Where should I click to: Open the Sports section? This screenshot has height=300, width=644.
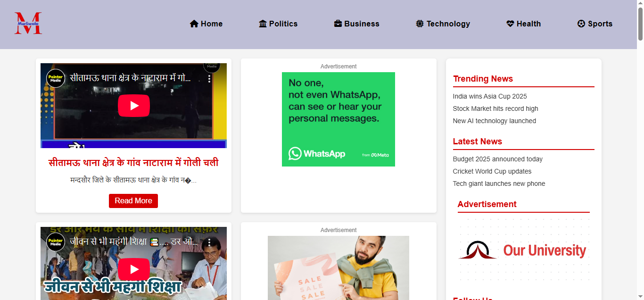pos(595,24)
